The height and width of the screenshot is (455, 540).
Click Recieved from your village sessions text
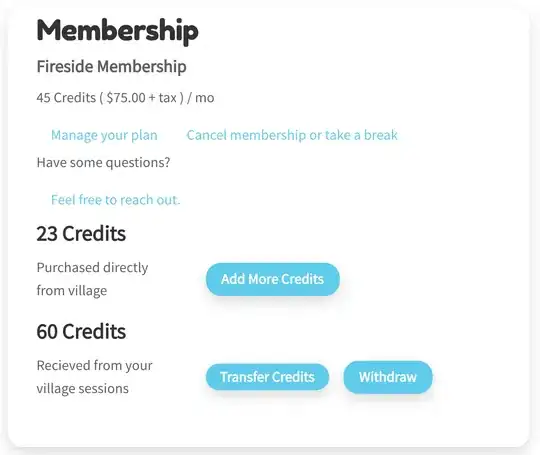click(x=94, y=377)
